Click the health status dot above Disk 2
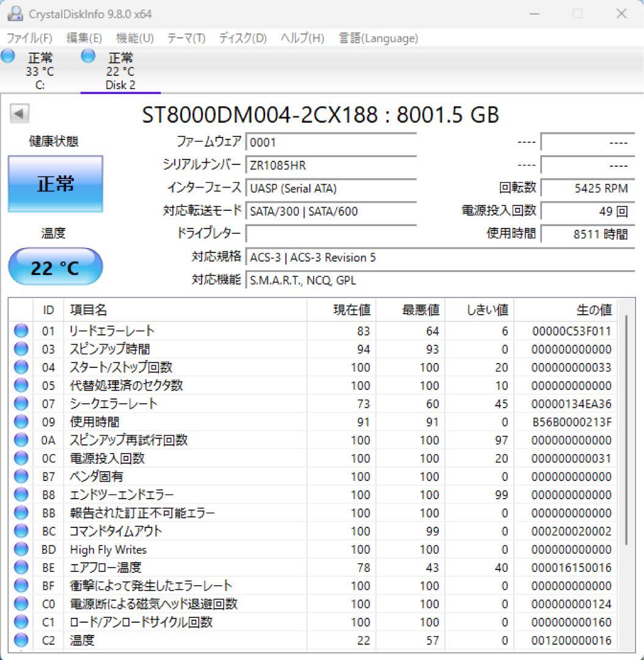The image size is (644, 660). click(x=87, y=56)
